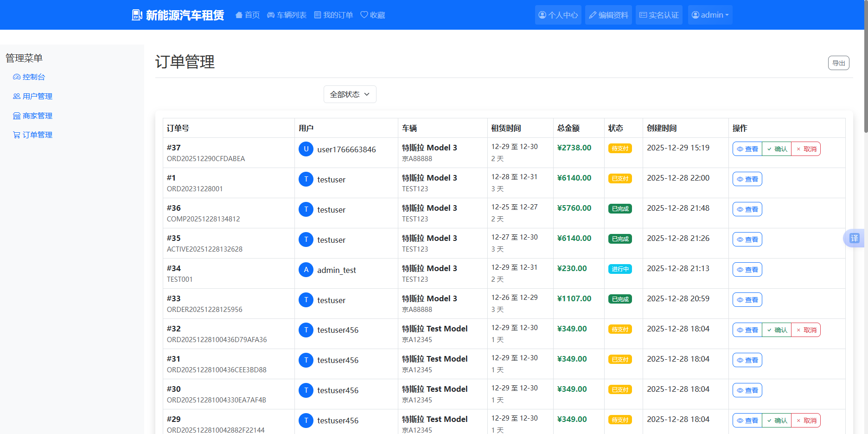Click 实名认证 button
Viewport: 868px width, 434px height.
coord(659,15)
